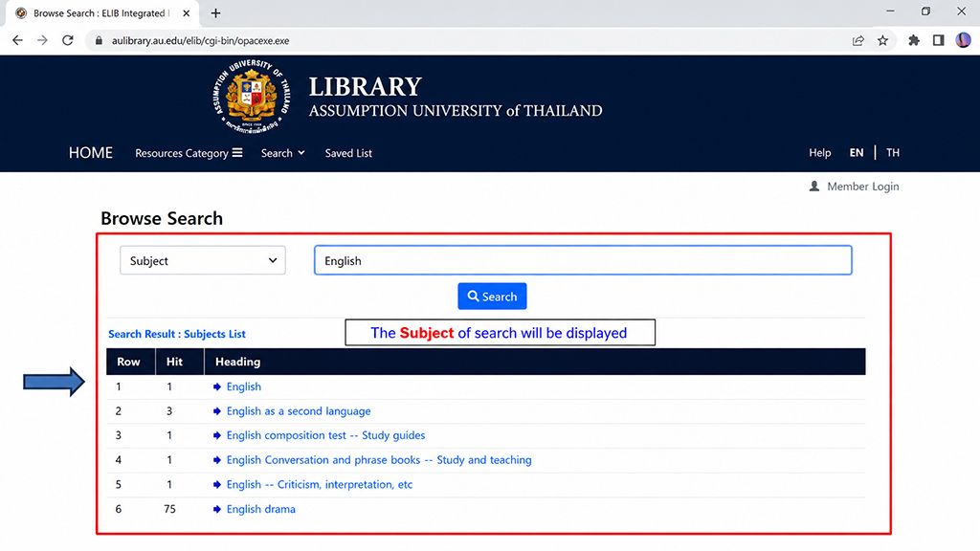Open Member Login link

(862, 187)
